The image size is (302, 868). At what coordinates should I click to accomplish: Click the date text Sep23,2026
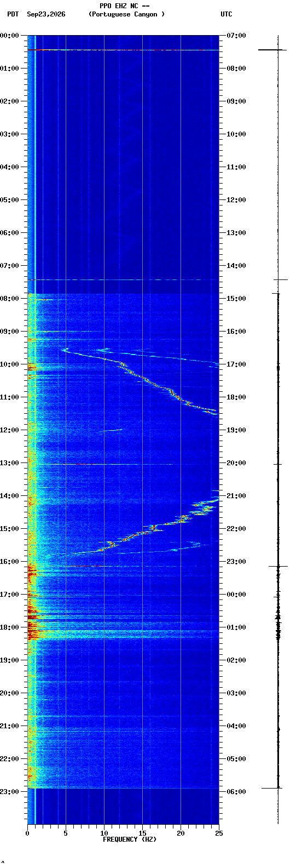46,14
